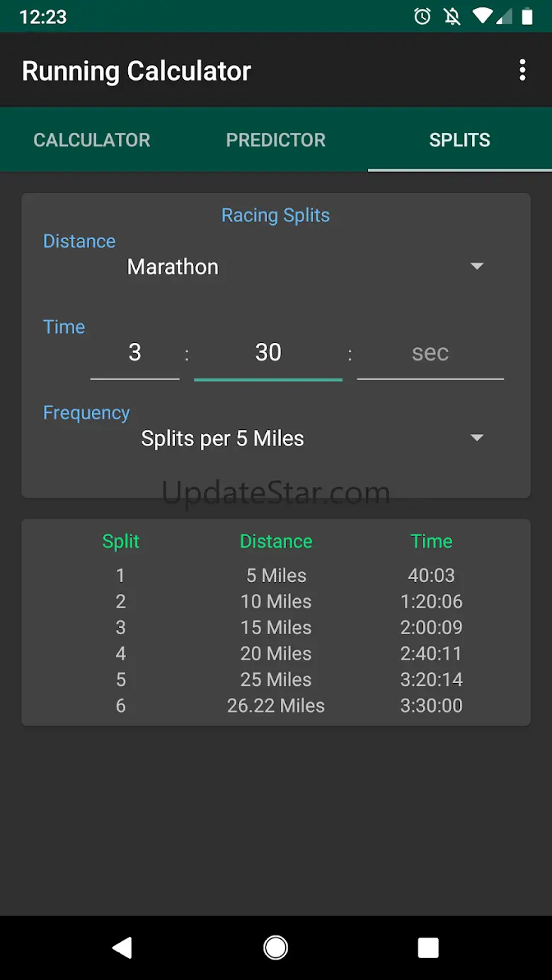Tap the recent apps square button
Screen dimensions: 552x980
click(428, 947)
